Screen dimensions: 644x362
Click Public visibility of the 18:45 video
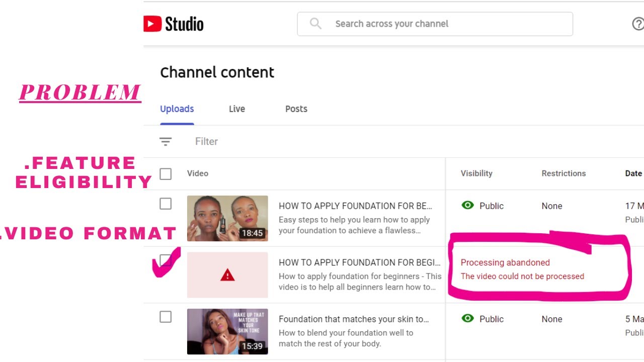(x=492, y=206)
